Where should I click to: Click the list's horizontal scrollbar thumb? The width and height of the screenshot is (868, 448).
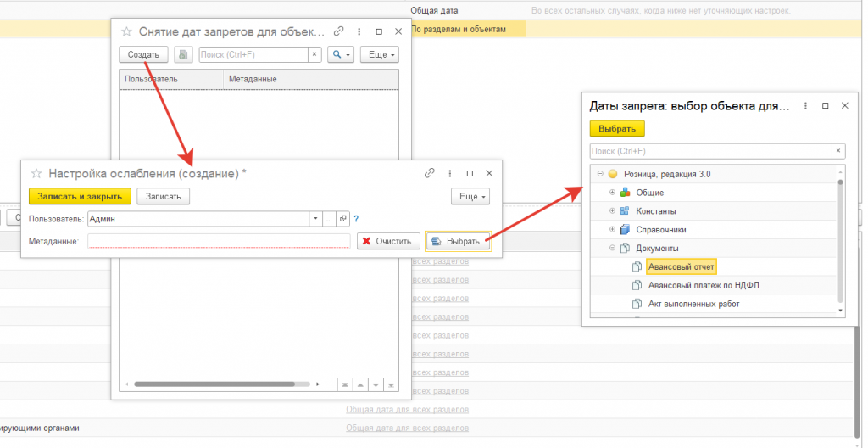click(x=214, y=384)
